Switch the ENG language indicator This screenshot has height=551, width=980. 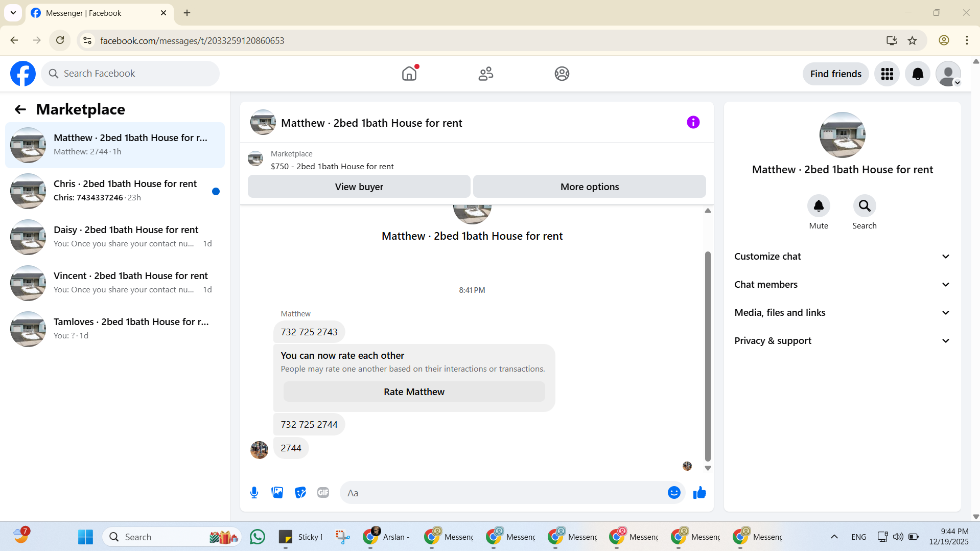tap(859, 537)
